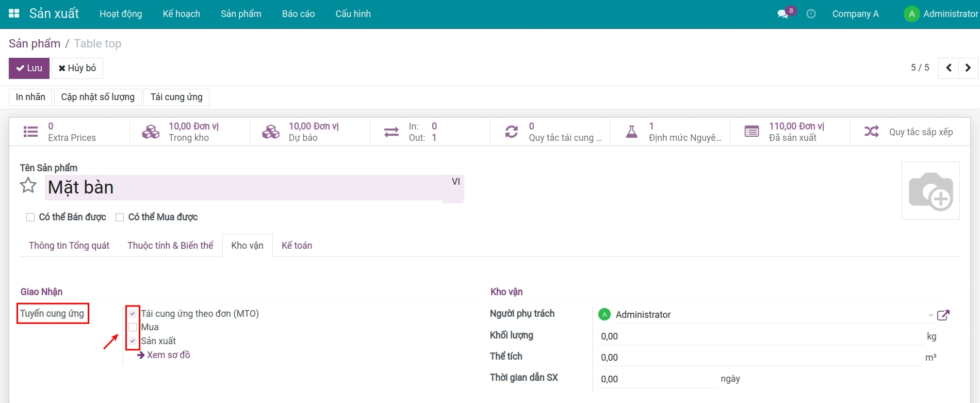The width and height of the screenshot is (980, 403).
Task: Open the conversations message icon
Action: click(783, 14)
